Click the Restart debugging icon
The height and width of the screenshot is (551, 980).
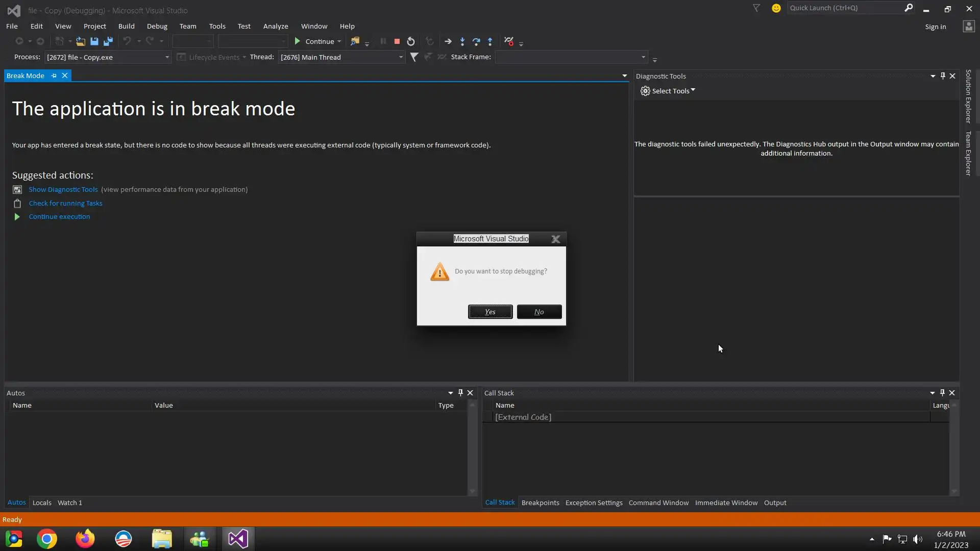pyautogui.click(x=411, y=41)
